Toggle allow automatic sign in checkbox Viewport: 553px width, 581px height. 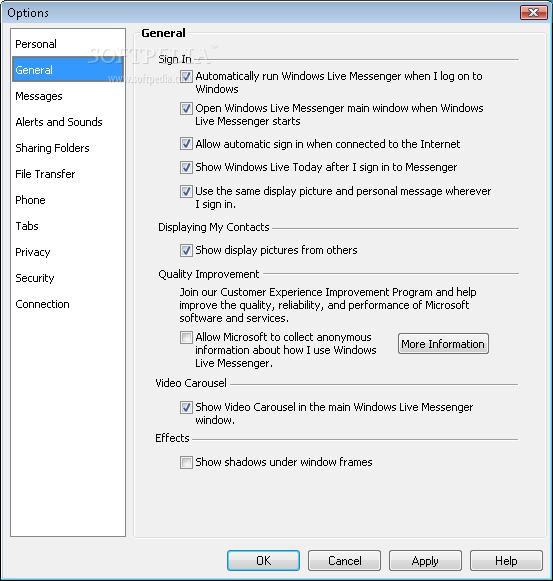[186, 144]
